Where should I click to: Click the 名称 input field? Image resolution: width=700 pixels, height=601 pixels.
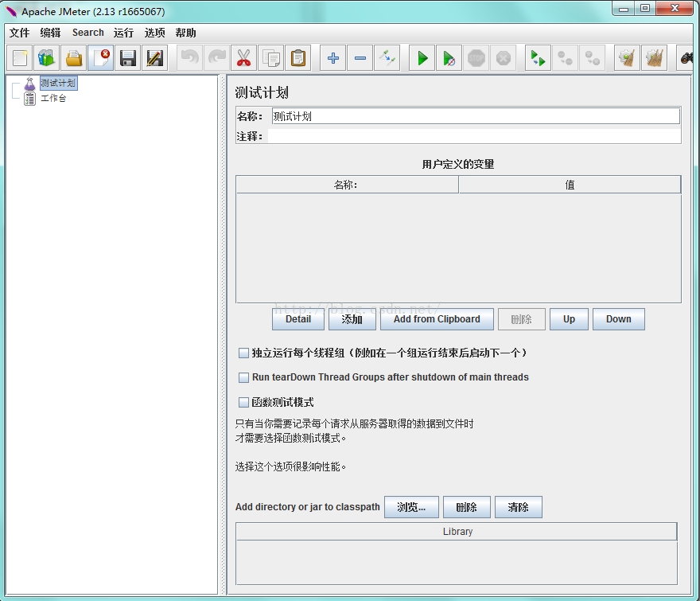(476, 117)
